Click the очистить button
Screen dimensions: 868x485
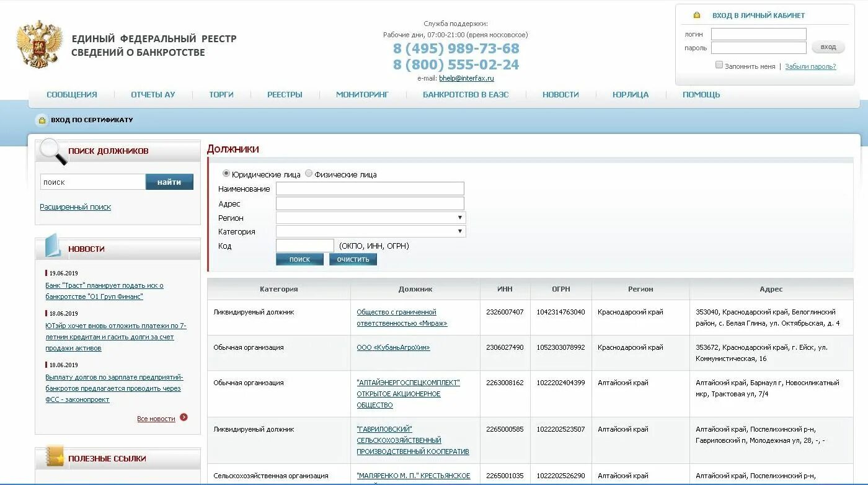click(353, 259)
